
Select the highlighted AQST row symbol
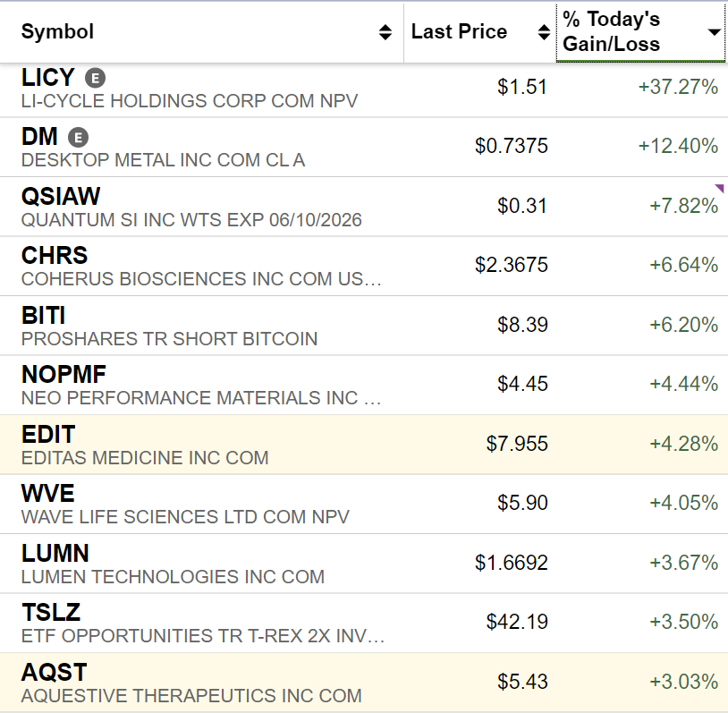[x=54, y=671]
